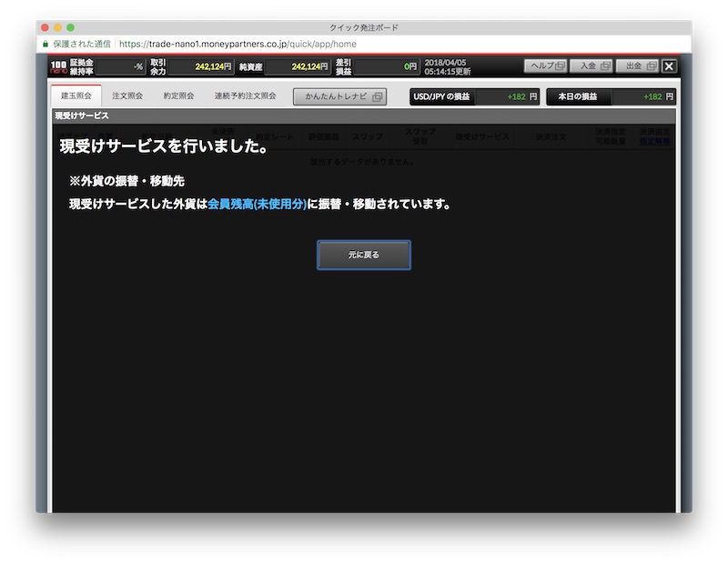
Task: Click the 差引損益 value 0円
Action: click(x=387, y=66)
